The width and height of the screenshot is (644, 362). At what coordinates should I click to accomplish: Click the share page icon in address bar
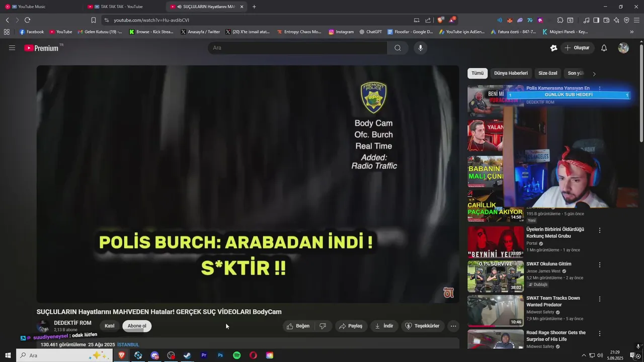point(428,20)
